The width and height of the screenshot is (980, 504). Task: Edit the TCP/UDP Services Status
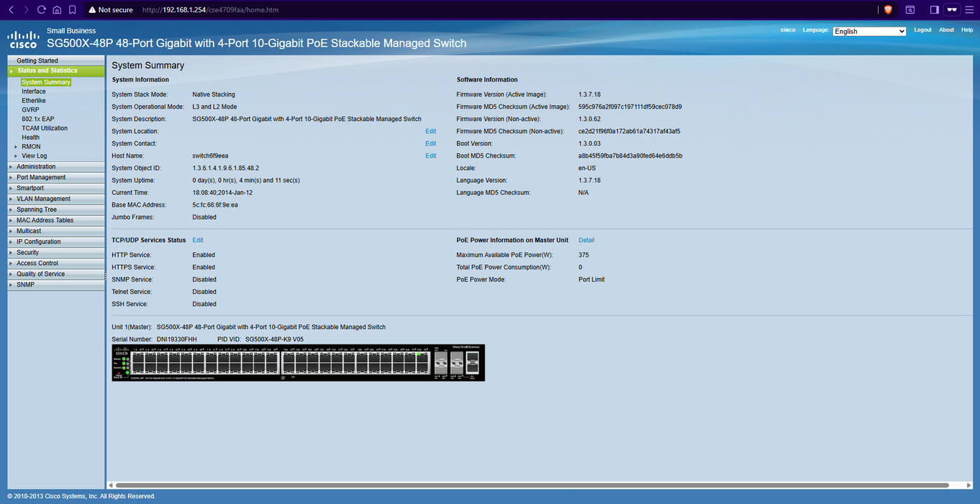point(198,240)
